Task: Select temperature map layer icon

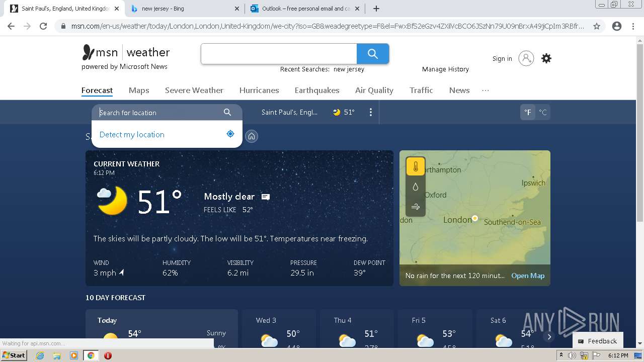Action: [x=416, y=167]
